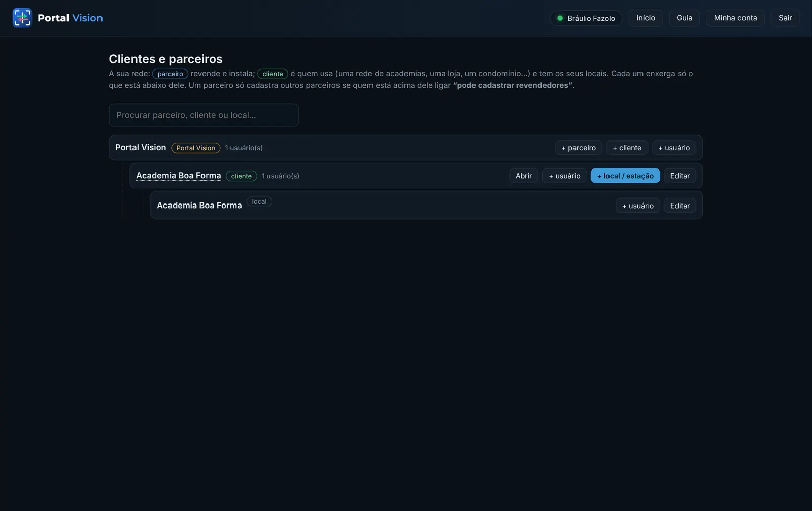The width and height of the screenshot is (812, 511).
Task: Click the local badge in the tree
Action: (259, 202)
